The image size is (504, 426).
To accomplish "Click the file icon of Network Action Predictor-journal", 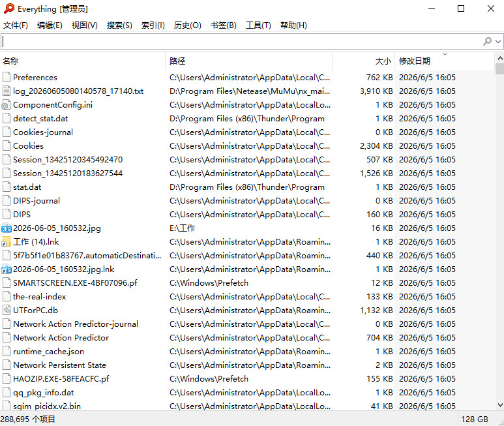I will (7, 324).
